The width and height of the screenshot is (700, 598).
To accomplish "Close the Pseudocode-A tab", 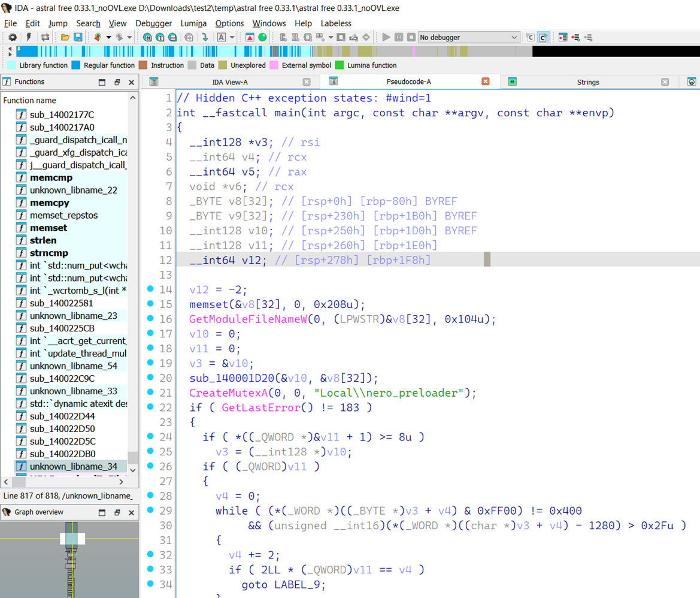I will 486,81.
